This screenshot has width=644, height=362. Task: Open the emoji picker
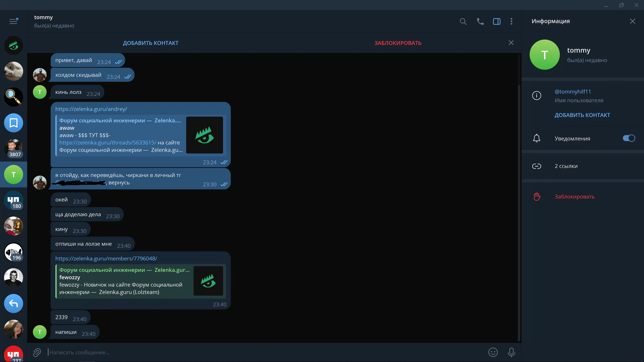coord(493,352)
